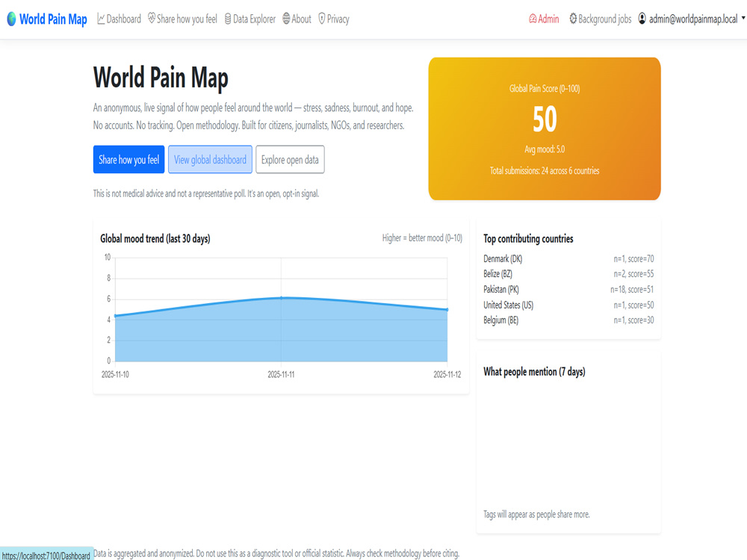The width and height of the screenshot is (747, 560).
Task: Click the database icon beside Data Explorer
Action: click(x=228, y=19)
